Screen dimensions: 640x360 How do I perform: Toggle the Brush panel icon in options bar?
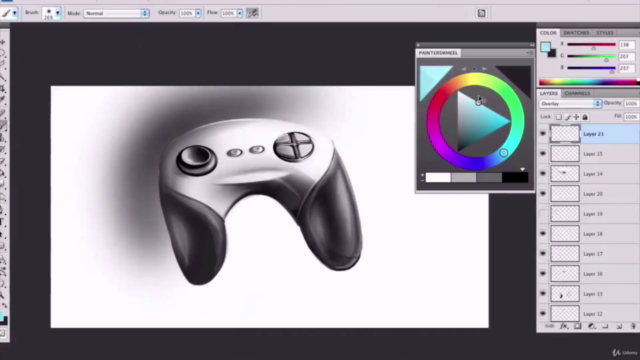pyautogui.click(x=482, y=13)
